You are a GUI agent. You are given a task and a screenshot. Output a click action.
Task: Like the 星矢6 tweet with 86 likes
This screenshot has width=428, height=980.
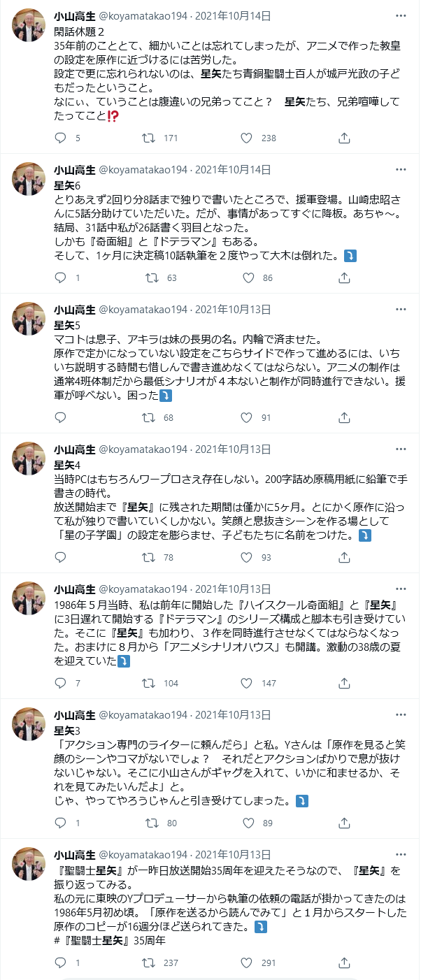click(248, 278)
